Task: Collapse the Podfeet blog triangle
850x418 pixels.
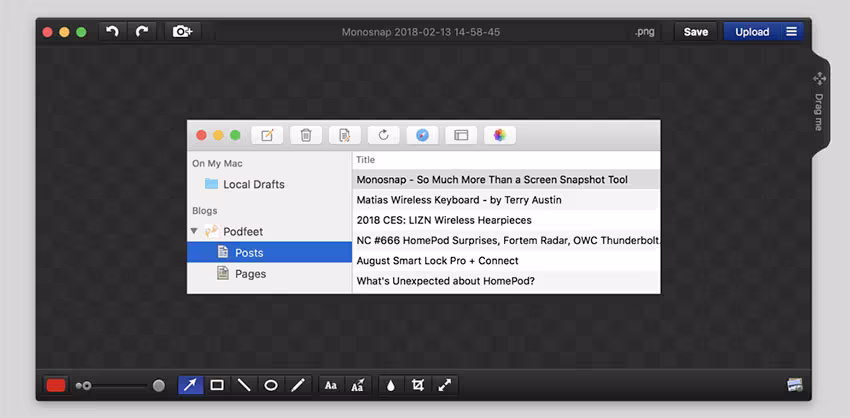Action: (x=194, y=231)
